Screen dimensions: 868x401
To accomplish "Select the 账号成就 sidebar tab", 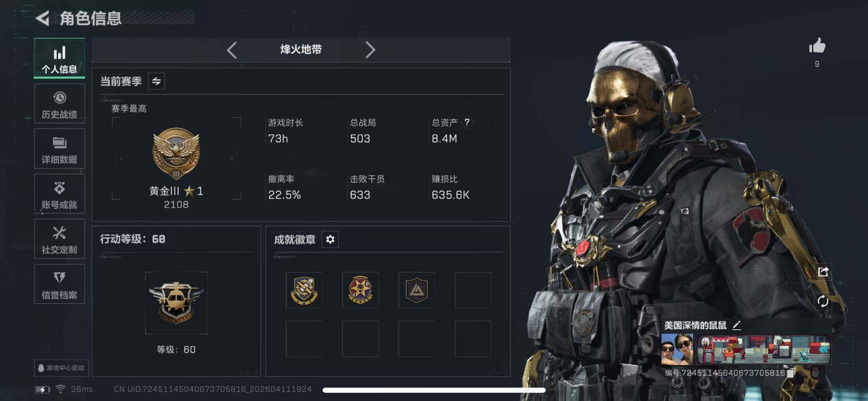I will 60,194.
